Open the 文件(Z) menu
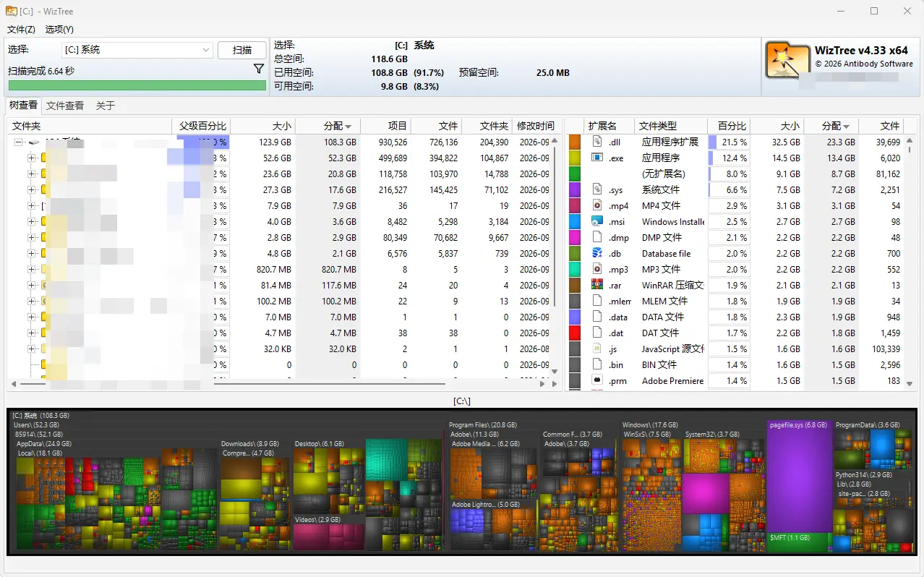The image size is (924, 577). (x=21, y=30)
